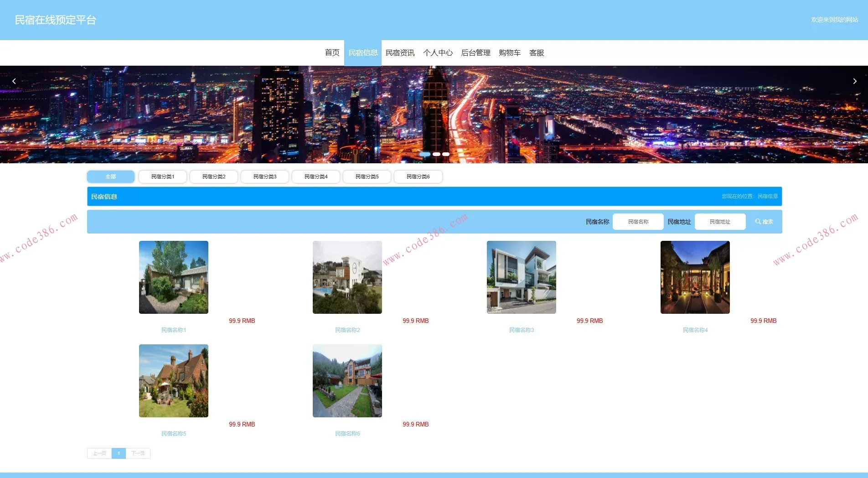Go to next page with 下一页
The image size is (868, 478).
pos(138,453)
